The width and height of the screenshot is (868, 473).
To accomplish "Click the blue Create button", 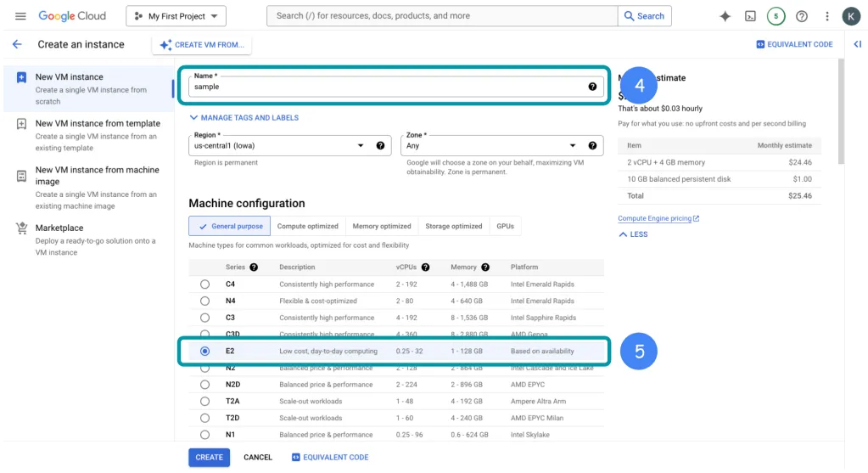I will (209, 457).
